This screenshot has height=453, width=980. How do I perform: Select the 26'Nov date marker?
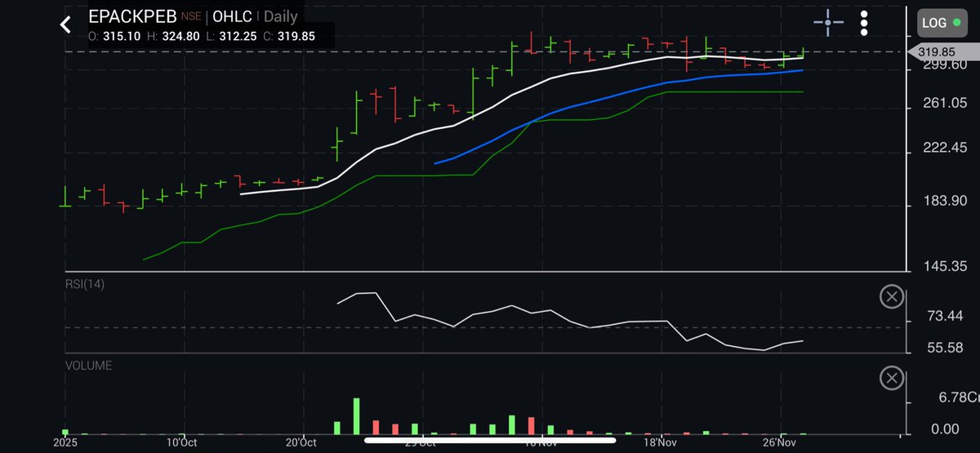[781, 442]
